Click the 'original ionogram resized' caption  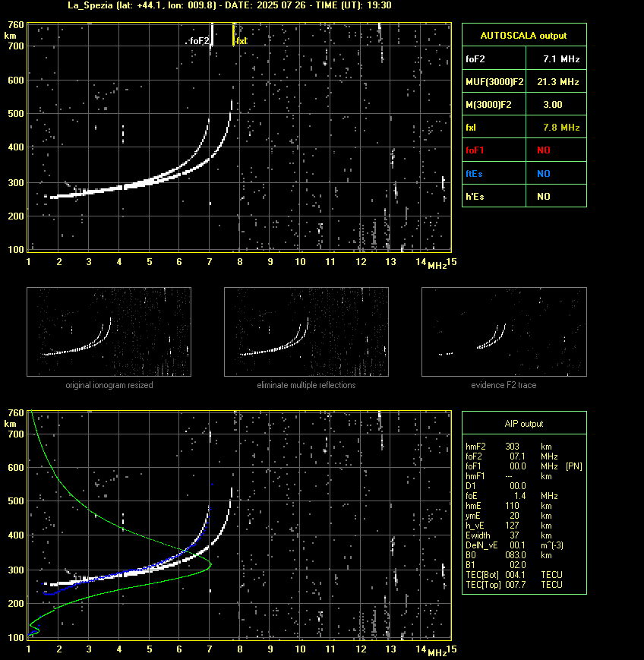click(x=109, y=385)
